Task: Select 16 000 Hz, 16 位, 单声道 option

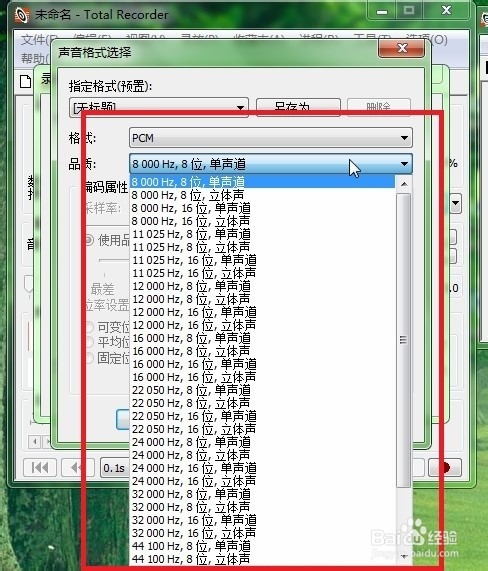Action: [x=262, y=364]
